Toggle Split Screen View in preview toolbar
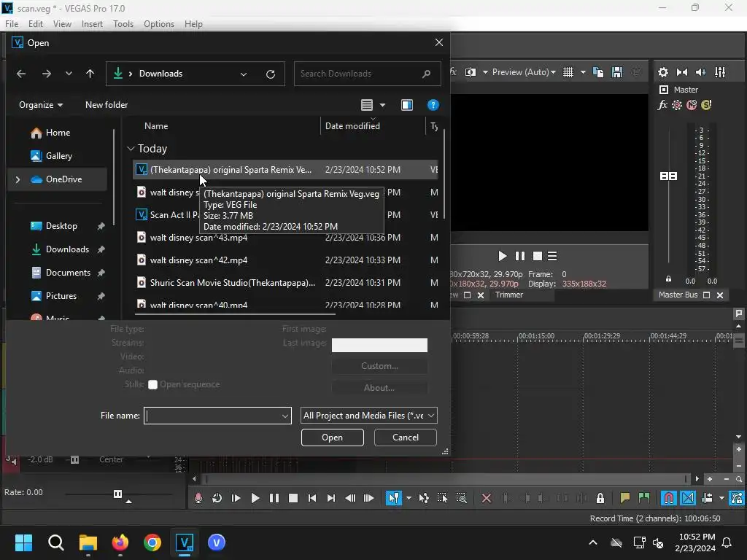The image size is (747, 560). (471, 72)
